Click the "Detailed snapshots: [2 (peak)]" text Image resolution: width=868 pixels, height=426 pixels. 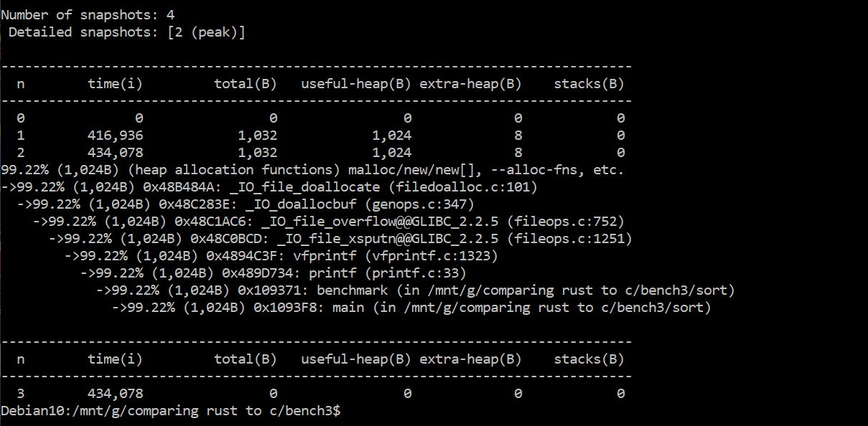[x=126, y=32]
